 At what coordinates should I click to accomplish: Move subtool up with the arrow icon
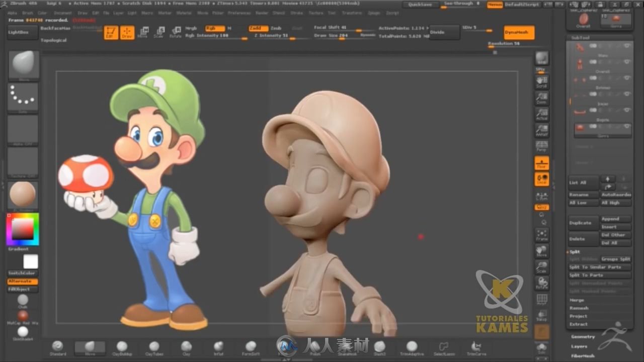pos(608,179)
